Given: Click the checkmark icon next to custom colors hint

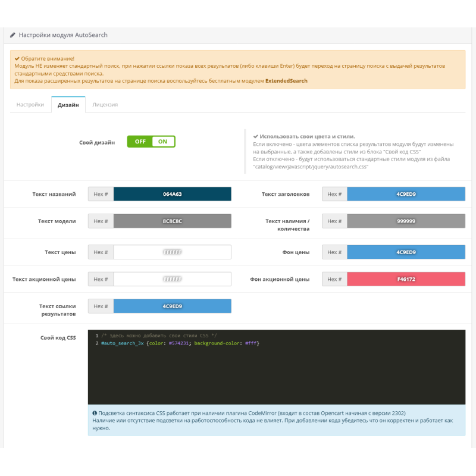Looking at the screenshot, I should pyautogui.click(x=255, y=136).
